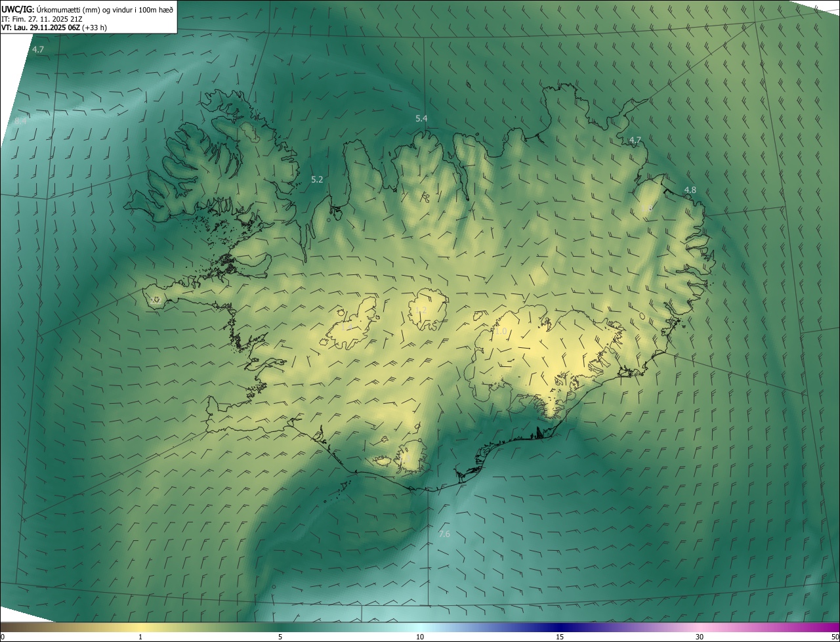Click the "50" tick on the color scale
The image size is (840, 642).
click(835, 637)
